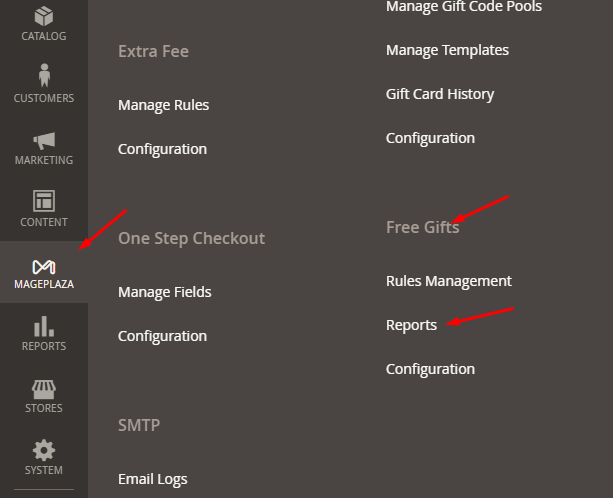613x498 pixels.
Task: Click the Mageplaza logo icon
Action: click(43, 266)
